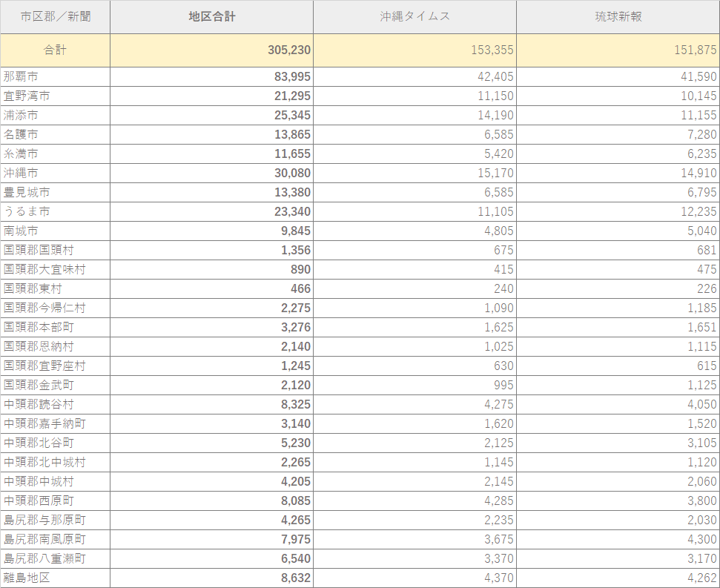Click the 4,205 value
Screen dimensions: 720x588
point(296,481)
